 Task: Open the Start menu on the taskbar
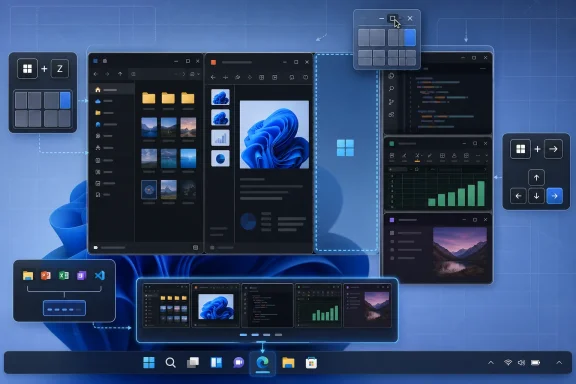pyautogui.click(x=149, y=363)
